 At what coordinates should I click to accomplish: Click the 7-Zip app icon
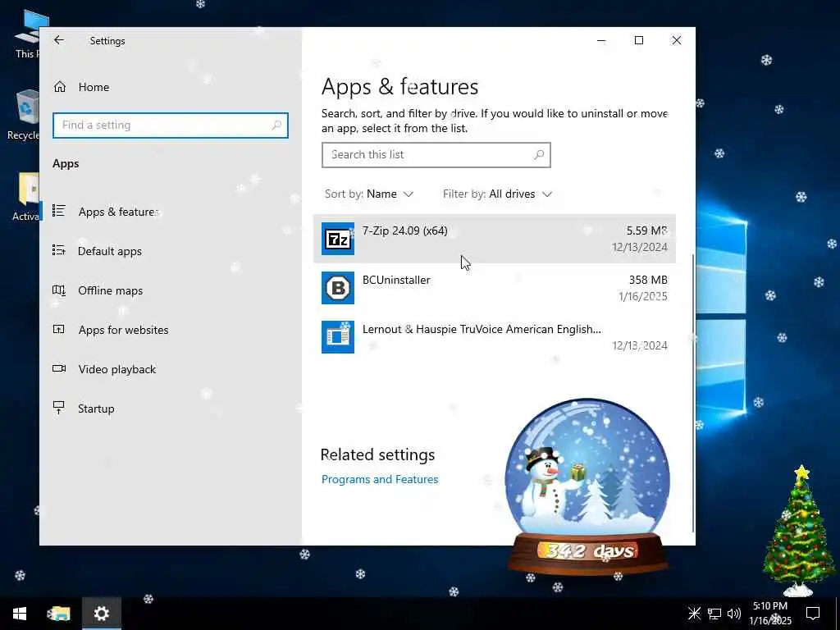click(337, 239)
